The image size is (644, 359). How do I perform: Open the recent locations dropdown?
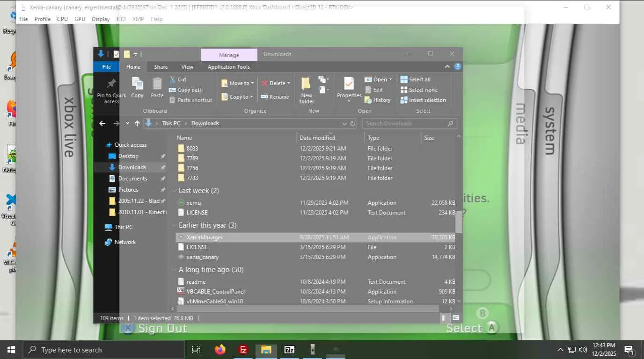pyautogui.click(x=127, y=123)
